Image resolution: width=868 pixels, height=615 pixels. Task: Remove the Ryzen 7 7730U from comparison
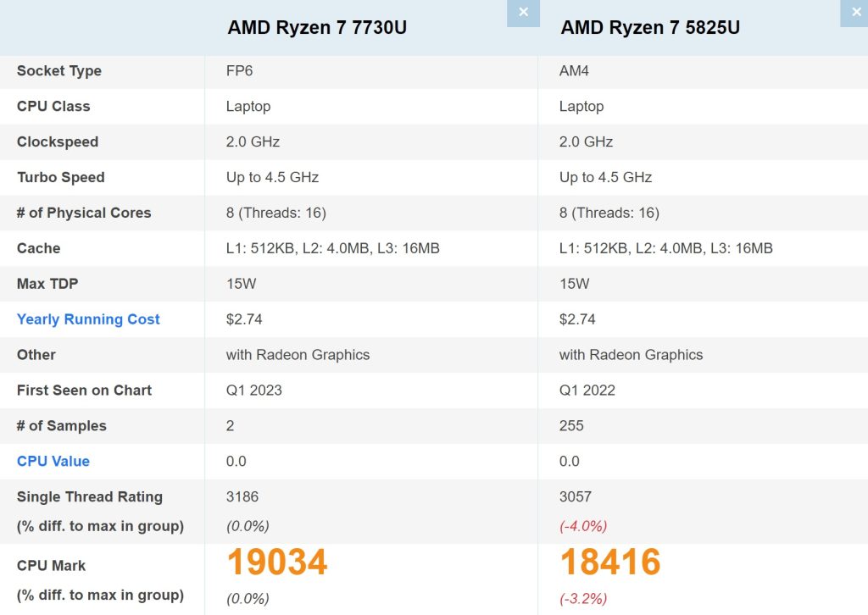point(523,13)
